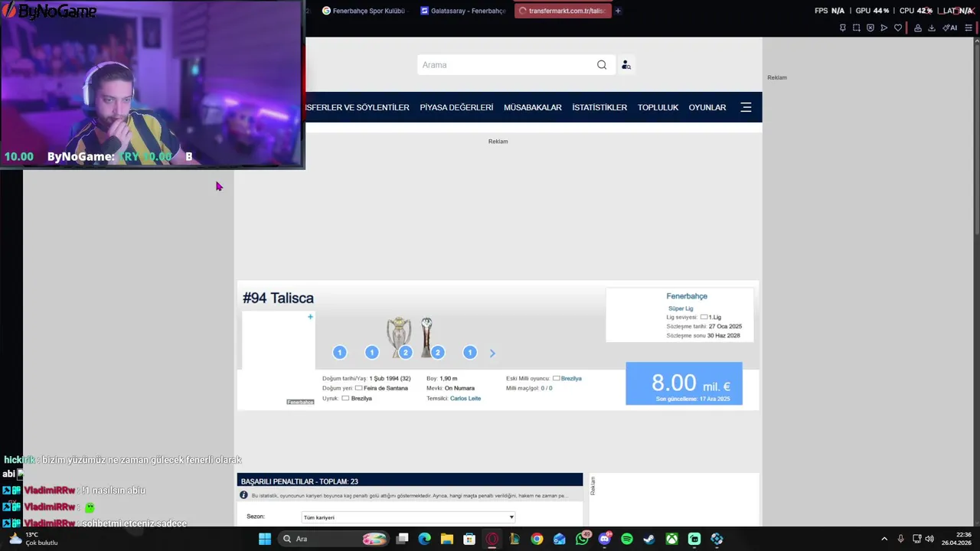Click the pin icon in browser toolbar
Image resolution: width=980 pixels, height=551 pixels.
tap(842, 28)
